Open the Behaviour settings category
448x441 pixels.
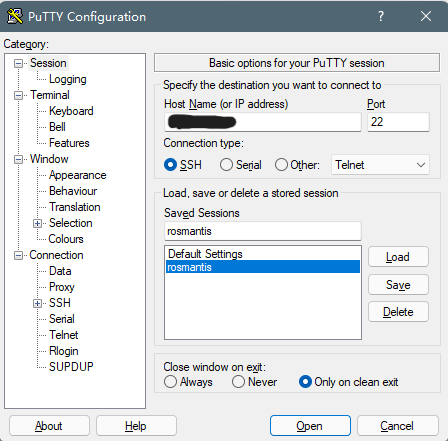pyautogui.click(x=73, y=191)
